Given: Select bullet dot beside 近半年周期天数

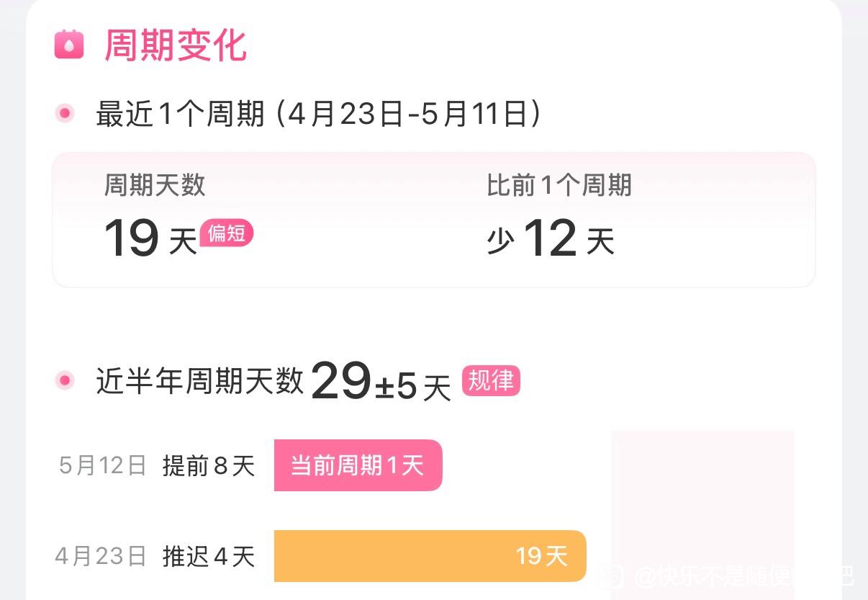Looking at the screenshot, I should [x=65, y=380].
